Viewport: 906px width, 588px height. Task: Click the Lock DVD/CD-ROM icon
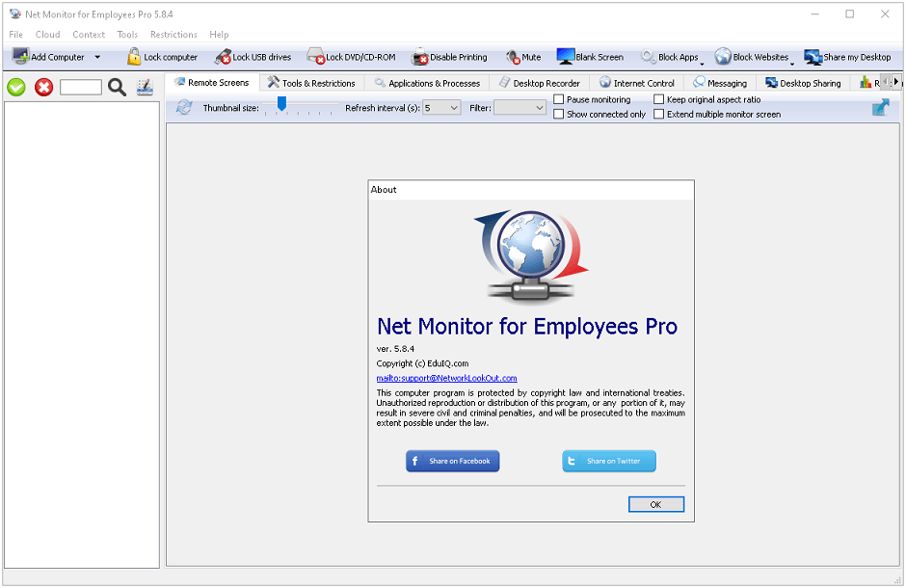(x=316, y=57)
